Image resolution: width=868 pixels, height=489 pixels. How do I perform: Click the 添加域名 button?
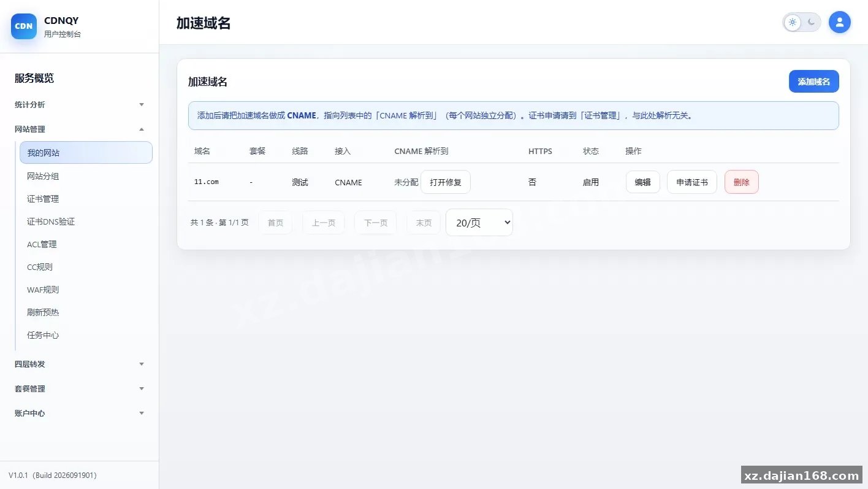[x=813, y=82]
